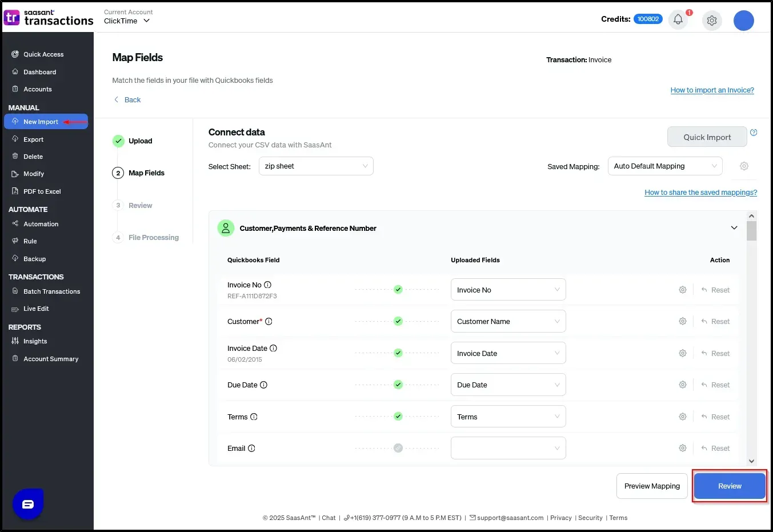Show info for Terms field

pos(254,417)
